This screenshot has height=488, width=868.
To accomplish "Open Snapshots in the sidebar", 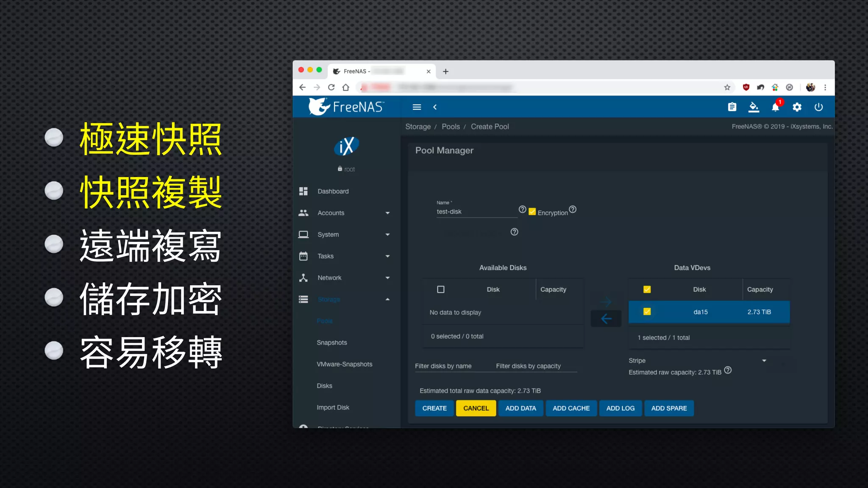I will coord(332,343).
